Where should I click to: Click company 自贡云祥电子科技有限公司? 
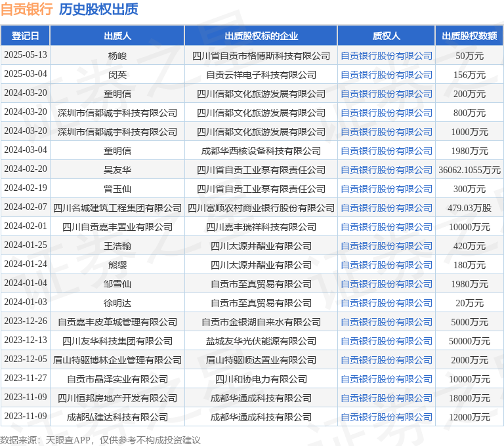tap(261, 75)
